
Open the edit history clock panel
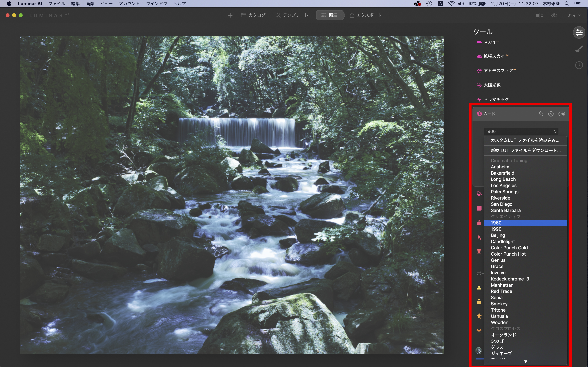pyautogui.click(x=579, y=65)
